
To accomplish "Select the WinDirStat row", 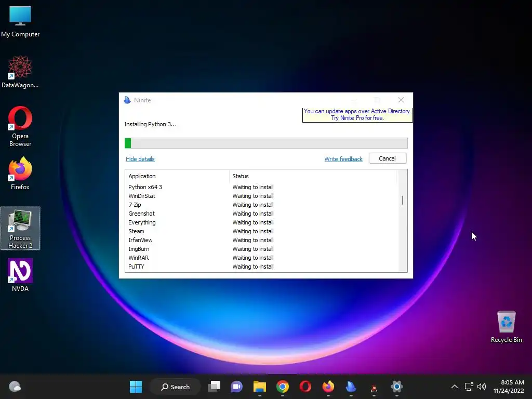I will coord(261,196).
